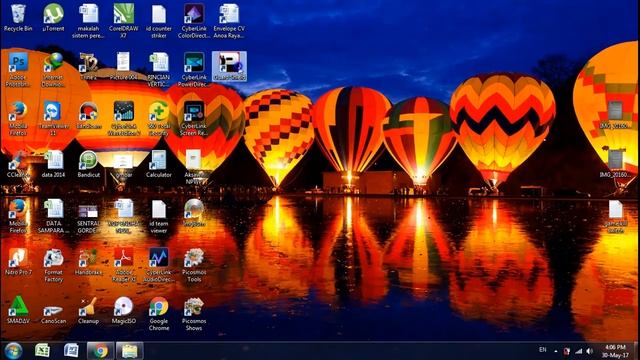
Task: Select the CyberLink PowerDirector shortcut
Action: pos(194,69)
